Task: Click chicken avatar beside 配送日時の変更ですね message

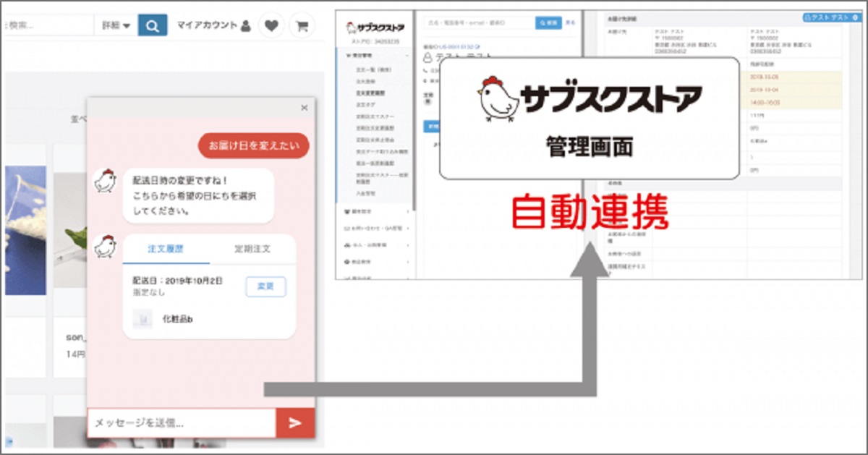Action: tap(105, 180)
